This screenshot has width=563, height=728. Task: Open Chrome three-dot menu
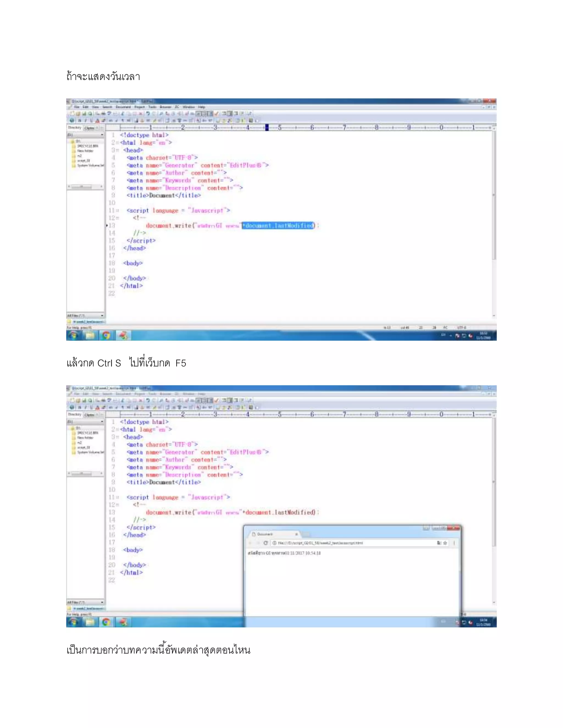pos(454,543)
